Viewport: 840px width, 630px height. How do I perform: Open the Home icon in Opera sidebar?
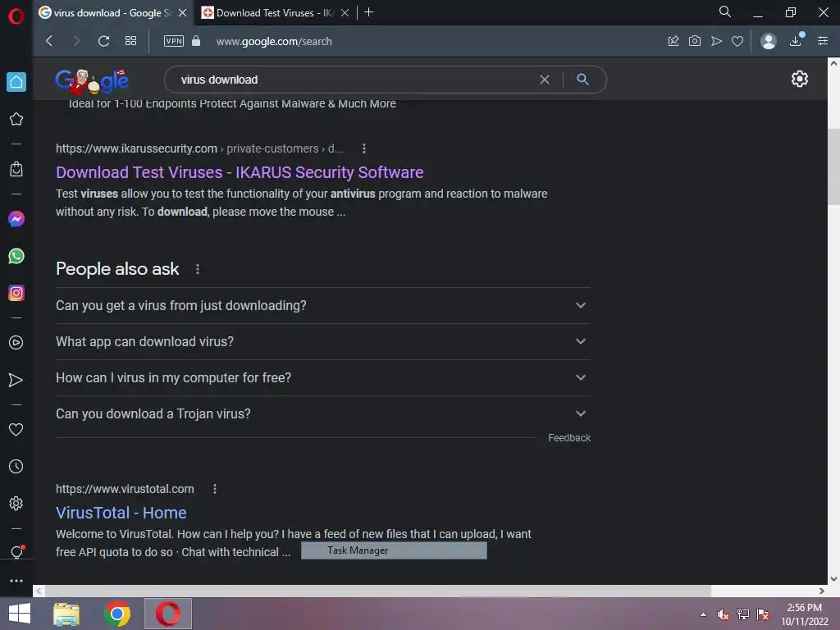click(16, 82)
